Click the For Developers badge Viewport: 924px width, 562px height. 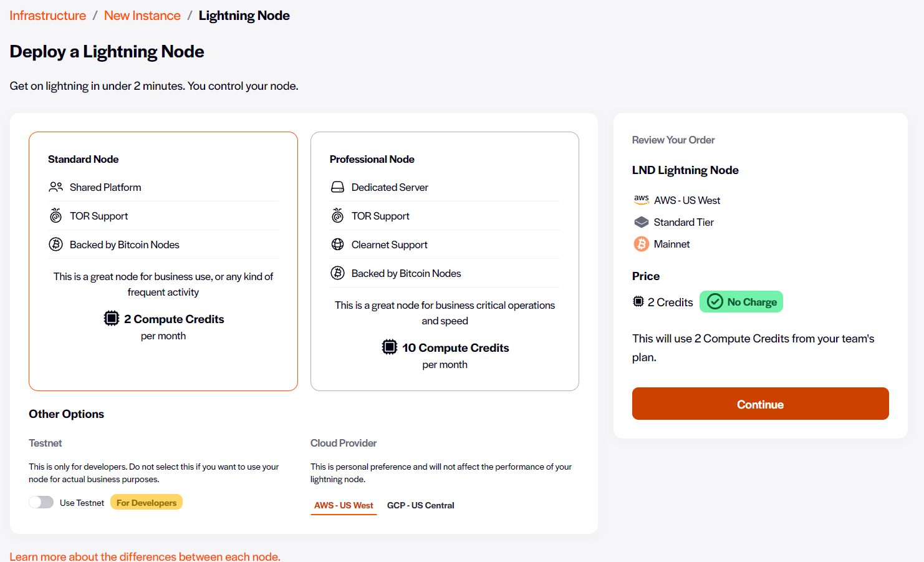tap(146, 501)
